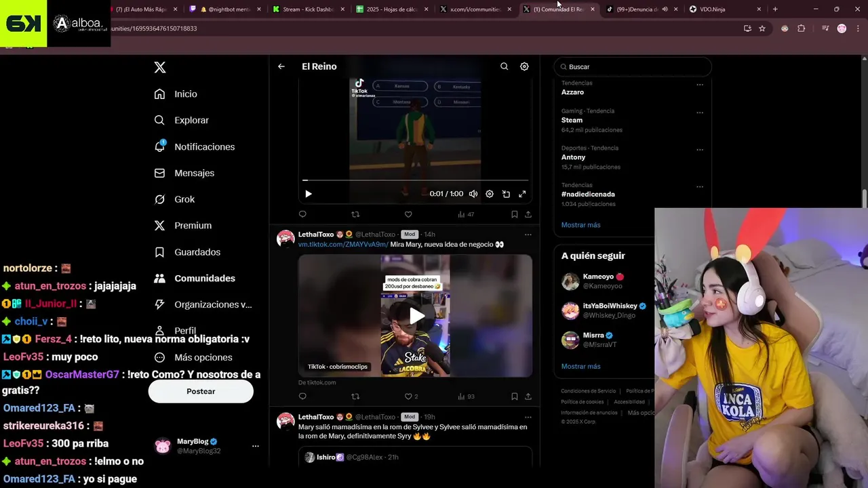Like the post with 2 likes
The image size is (868, 488).
[411, 396]
